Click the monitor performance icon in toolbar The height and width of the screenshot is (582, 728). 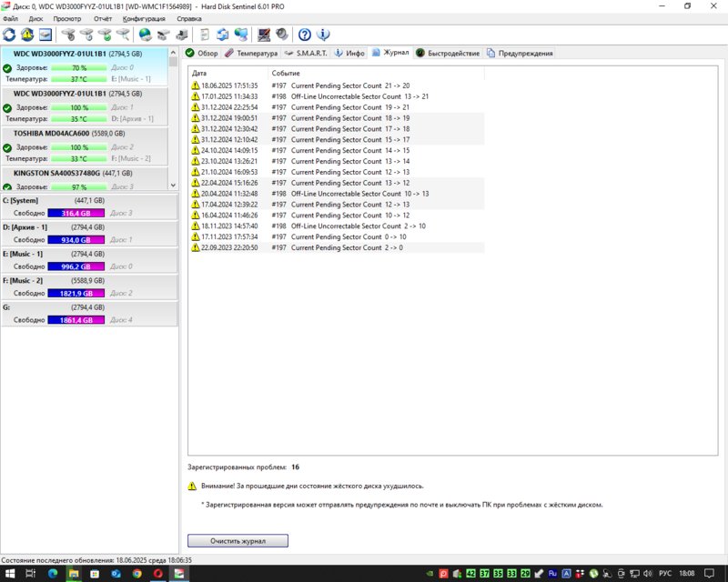(x=264, y=35)
